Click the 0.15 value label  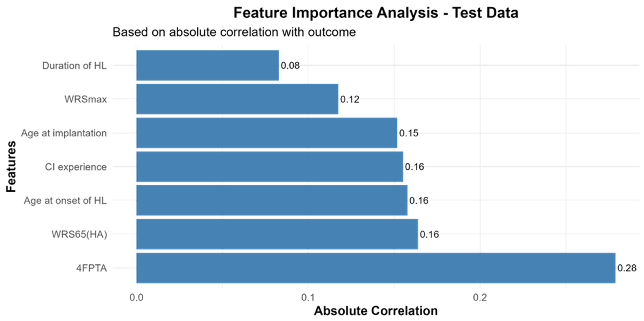(409, 133)
